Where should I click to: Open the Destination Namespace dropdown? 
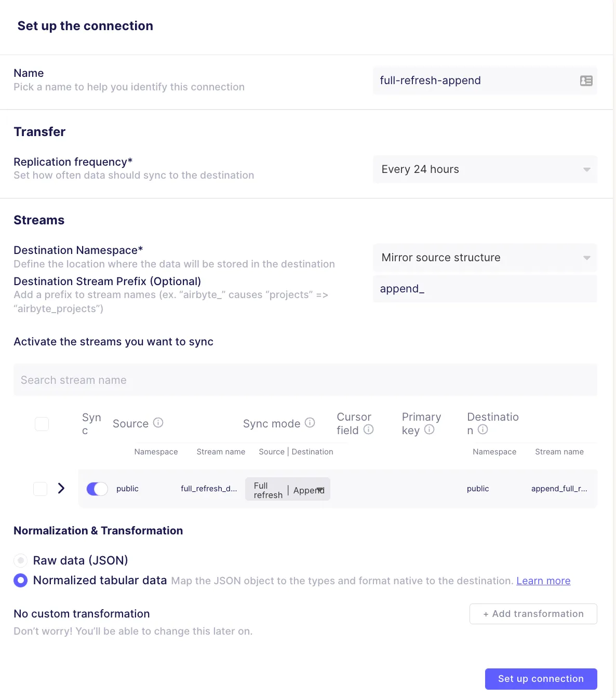[x=485, y=258]
